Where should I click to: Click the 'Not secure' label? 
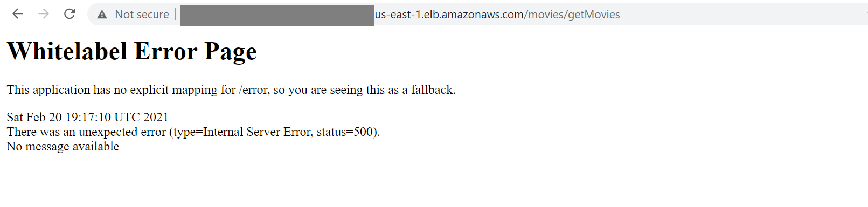[x=142, y=15]
